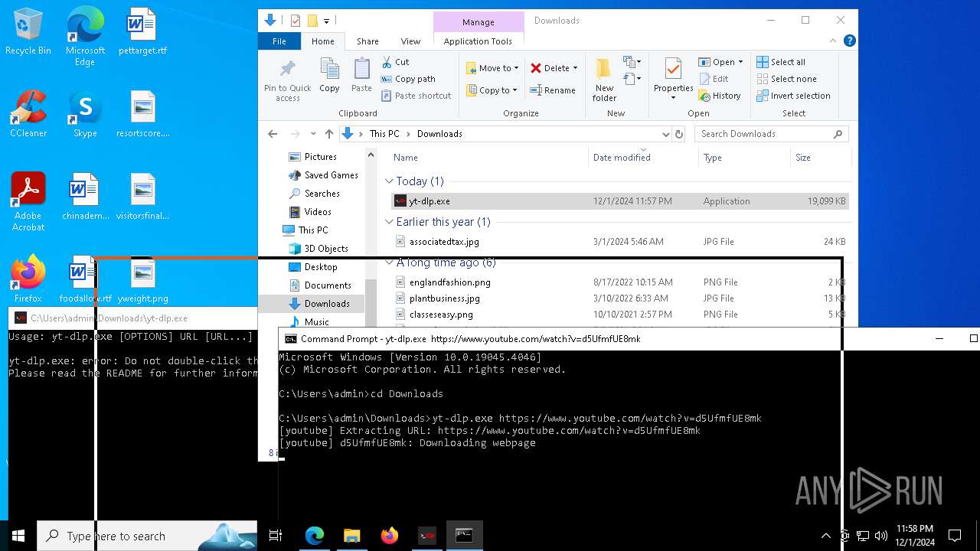Select the visitorsfinal image on desktop

click(142, 197)
